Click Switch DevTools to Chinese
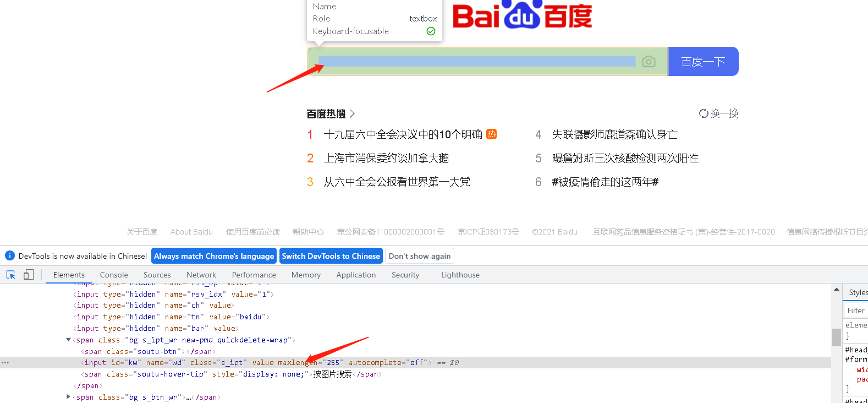 tap(331, 256)
